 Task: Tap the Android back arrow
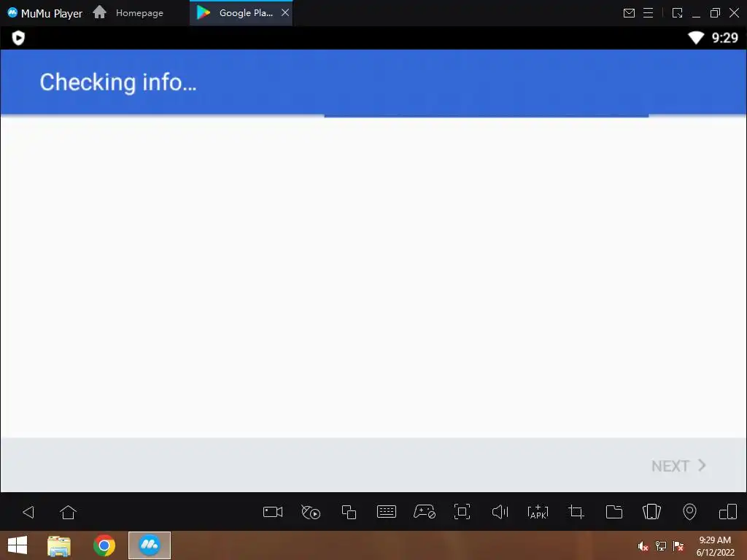28,512
